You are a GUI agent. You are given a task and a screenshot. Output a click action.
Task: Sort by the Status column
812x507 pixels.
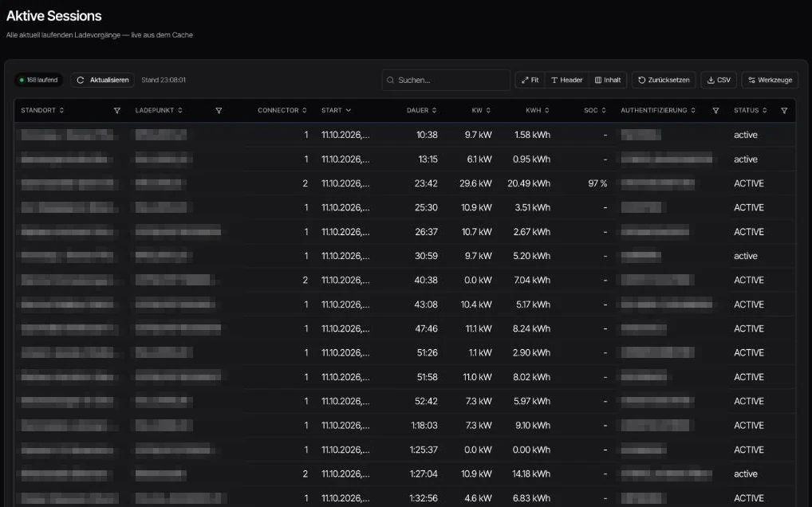[x=751, y=110]
